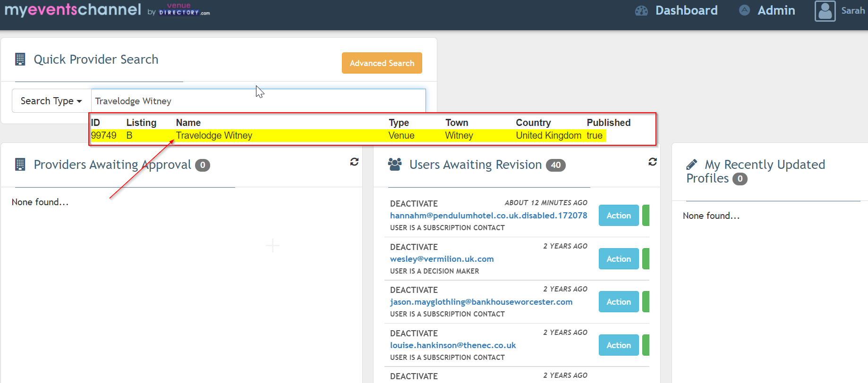Select the Travelodge Witney search result

point(348,135)
